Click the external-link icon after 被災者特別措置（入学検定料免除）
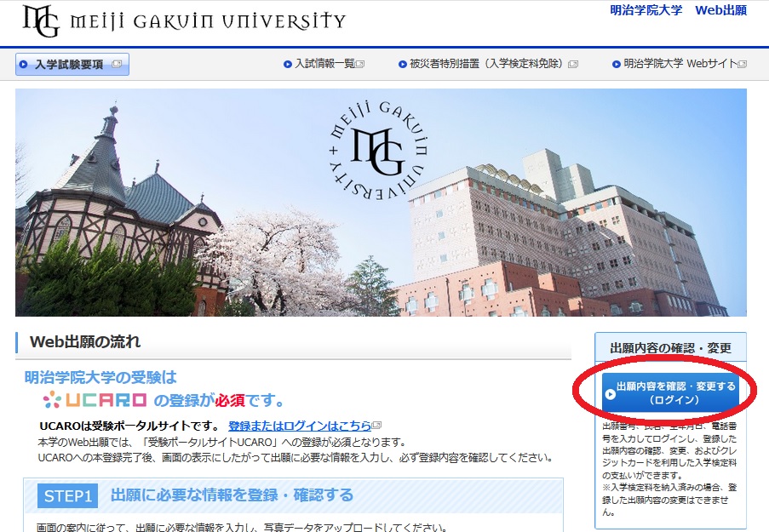The width and height of the screenshot is (769, 532). coord(573,64)
